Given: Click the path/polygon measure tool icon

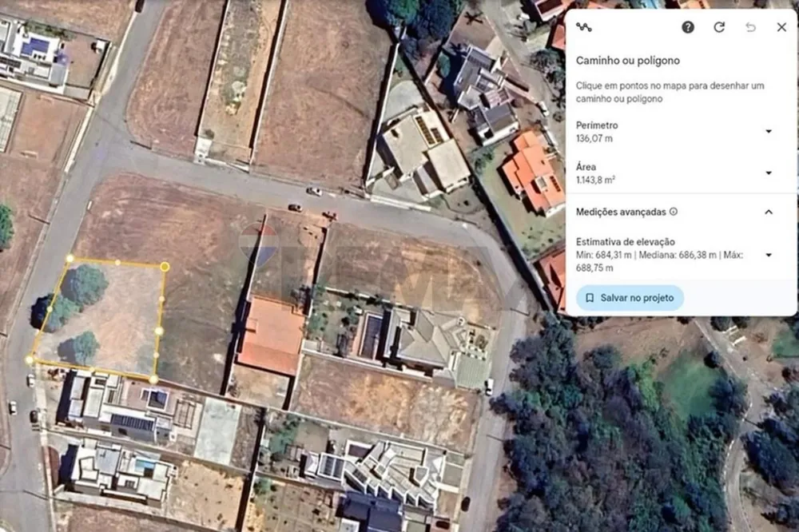Looking at the screenshot, I should (584, 27).
